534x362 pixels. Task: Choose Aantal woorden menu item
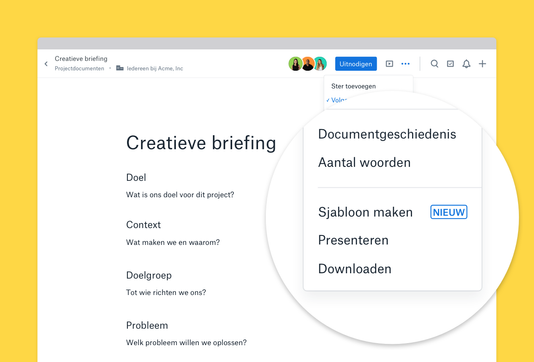click(364, 162)
